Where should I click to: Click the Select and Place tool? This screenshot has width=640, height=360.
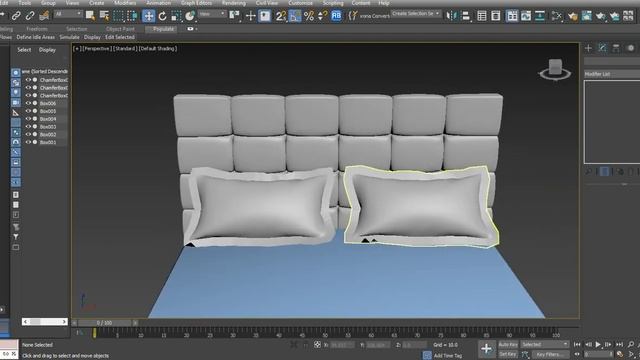point(190,16)
